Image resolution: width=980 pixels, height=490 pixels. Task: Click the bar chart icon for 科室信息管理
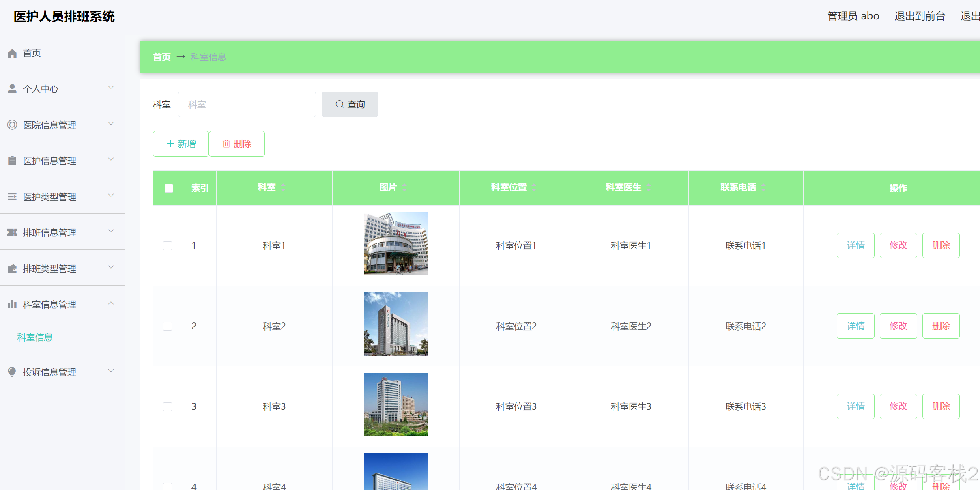[12, 304]
